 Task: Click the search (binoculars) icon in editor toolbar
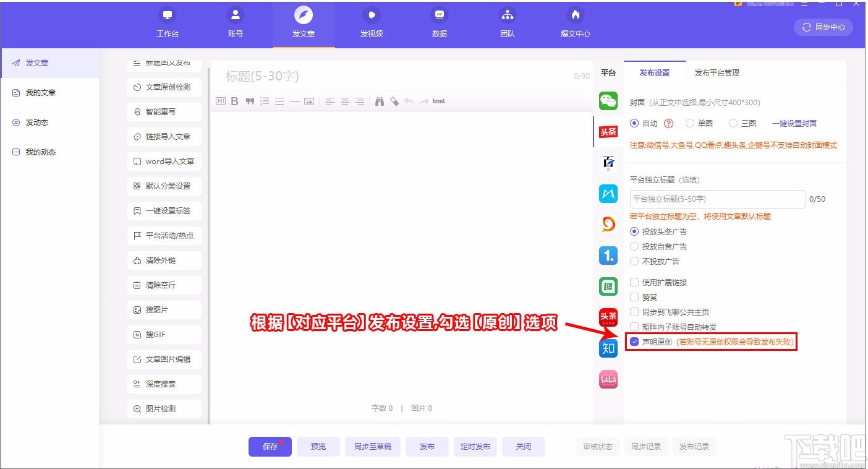[x=380, y=101]
